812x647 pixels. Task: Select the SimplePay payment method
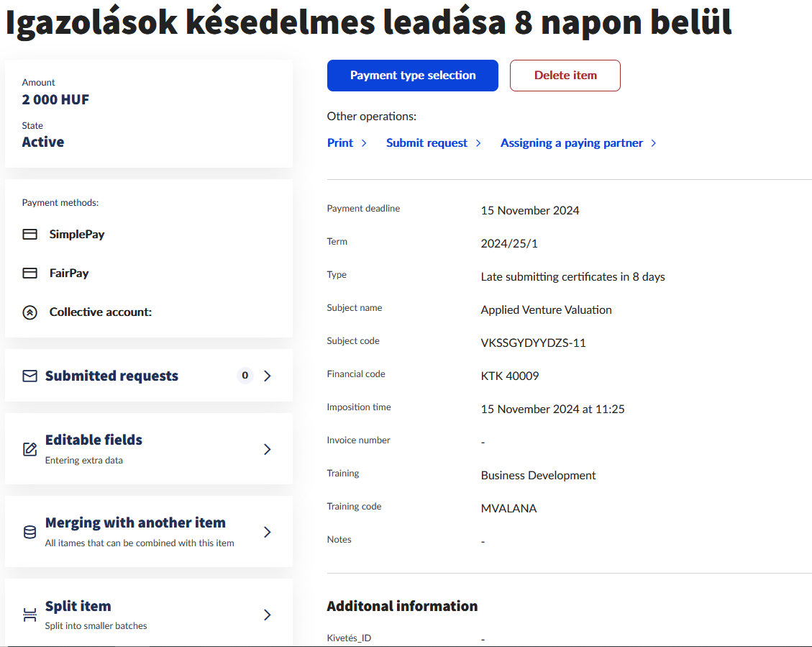click(77, 235)
